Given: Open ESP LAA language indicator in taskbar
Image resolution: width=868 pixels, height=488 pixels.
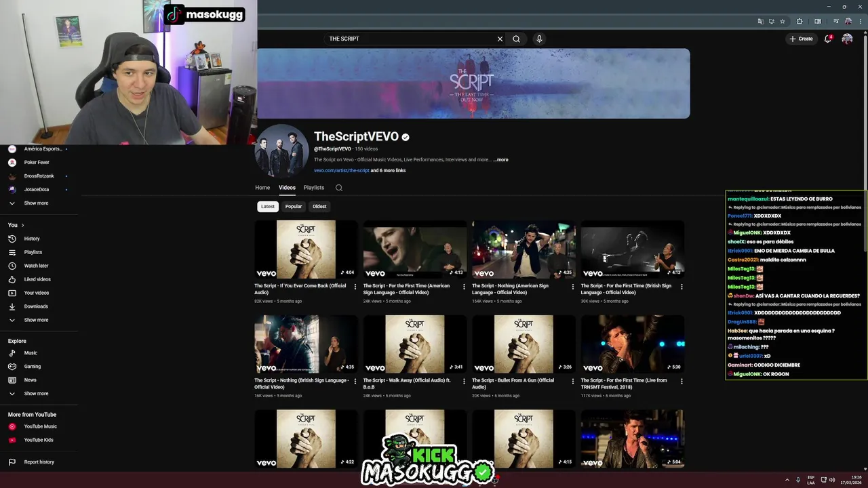Looking at the screenshot, I should [x=811, y=480].
